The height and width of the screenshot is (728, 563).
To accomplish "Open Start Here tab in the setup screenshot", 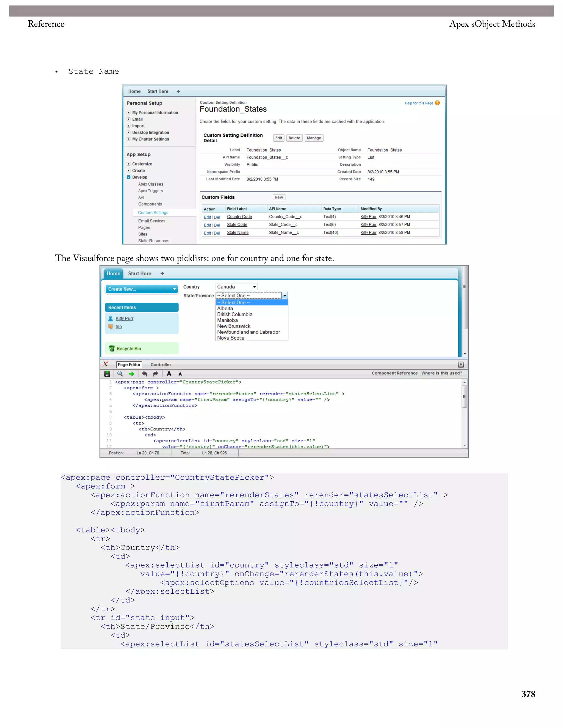I will pyautogui.click(x=158, y=91).
